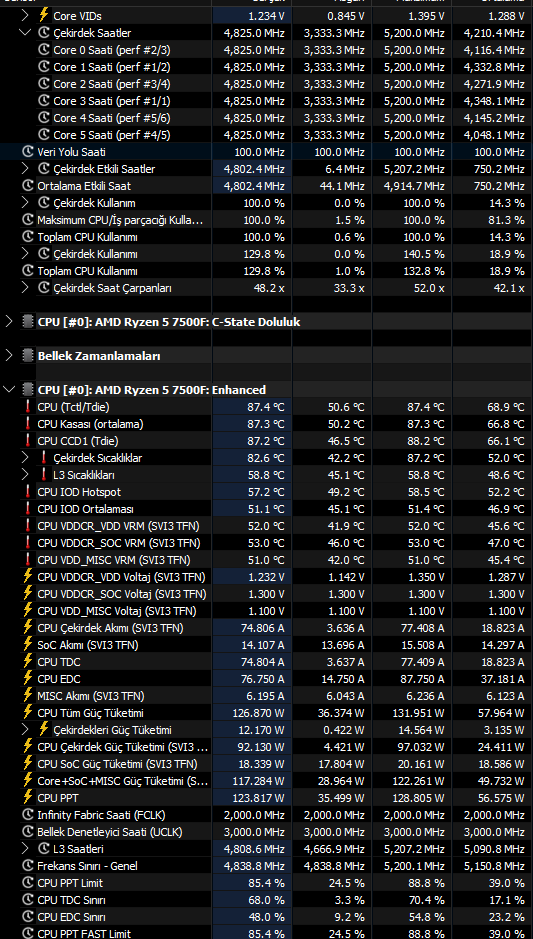Click the clock icon of Frekans Sınırı - Genel
533x939 pixels.
click(x=28, y=866)
